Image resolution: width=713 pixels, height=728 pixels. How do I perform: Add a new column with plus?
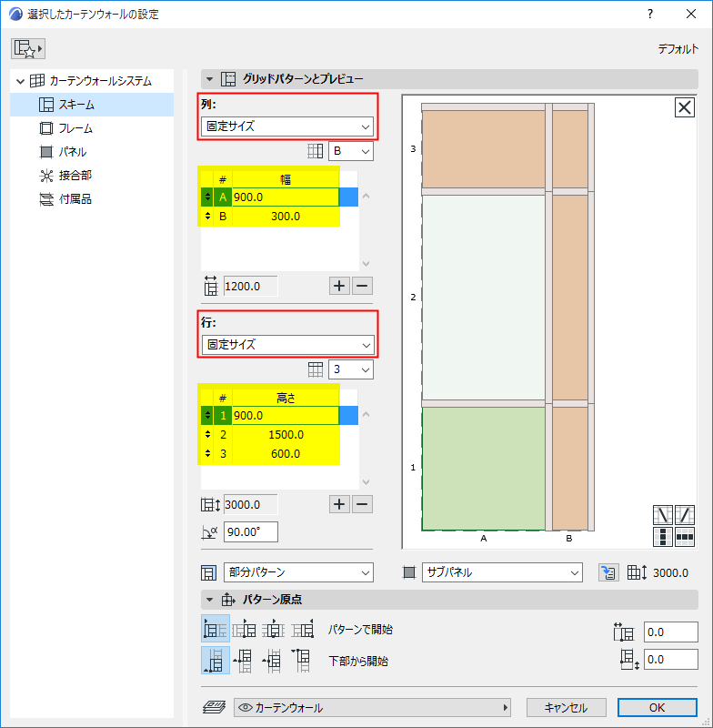coord(339,286)
